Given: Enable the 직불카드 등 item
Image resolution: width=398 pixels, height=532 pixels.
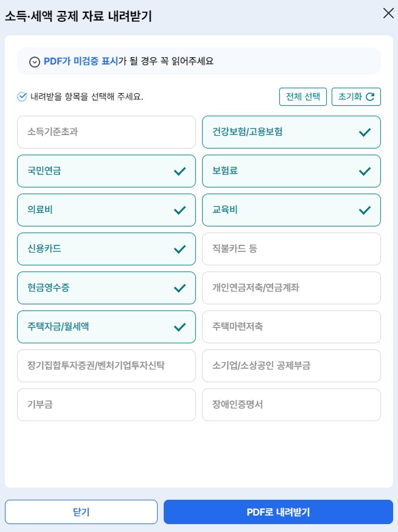Looking at the screenshot, I should 292,249.
